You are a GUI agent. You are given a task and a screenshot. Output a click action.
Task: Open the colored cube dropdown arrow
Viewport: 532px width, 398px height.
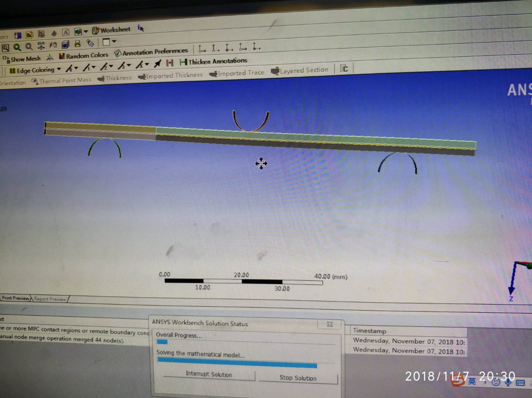point(85,32)
